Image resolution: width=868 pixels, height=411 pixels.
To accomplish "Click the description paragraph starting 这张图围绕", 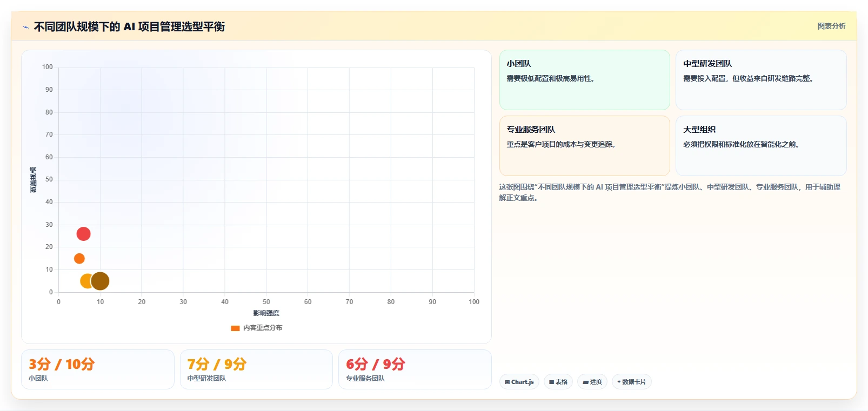I will 670,192.
